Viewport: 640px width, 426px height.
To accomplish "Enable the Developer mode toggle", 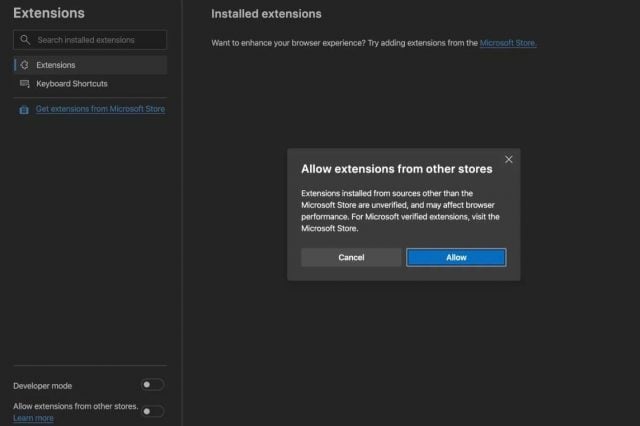I will pyautogui.click(x=152, y=384).
